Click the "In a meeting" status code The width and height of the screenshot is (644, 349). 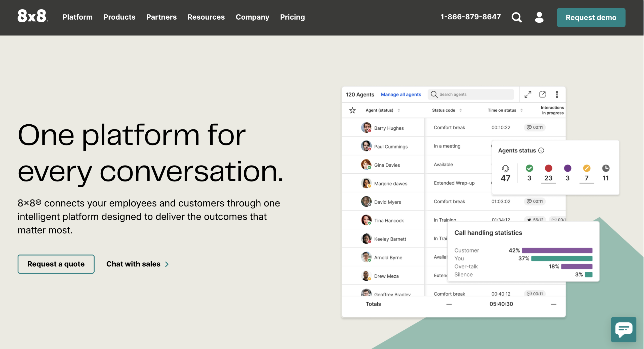click(x=447, y=146)
